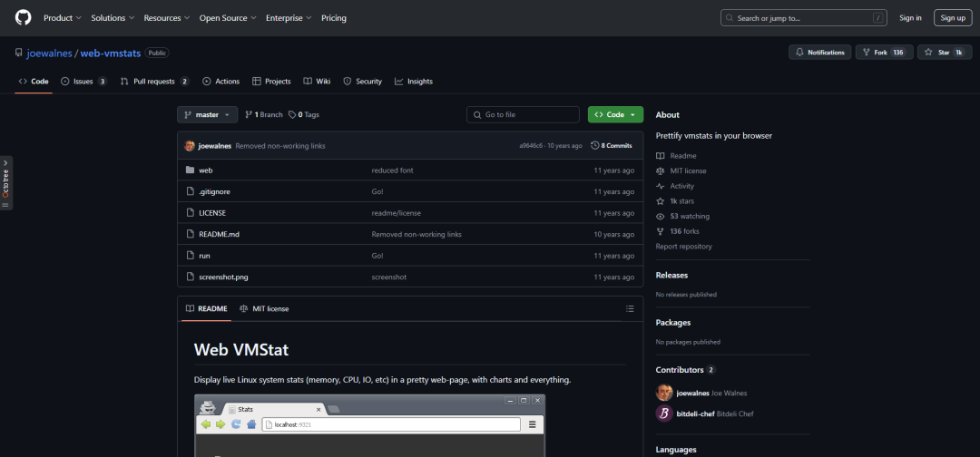View the 0 Tags link
This screenshot has width=980, height=457.
[x=304, y=115]
